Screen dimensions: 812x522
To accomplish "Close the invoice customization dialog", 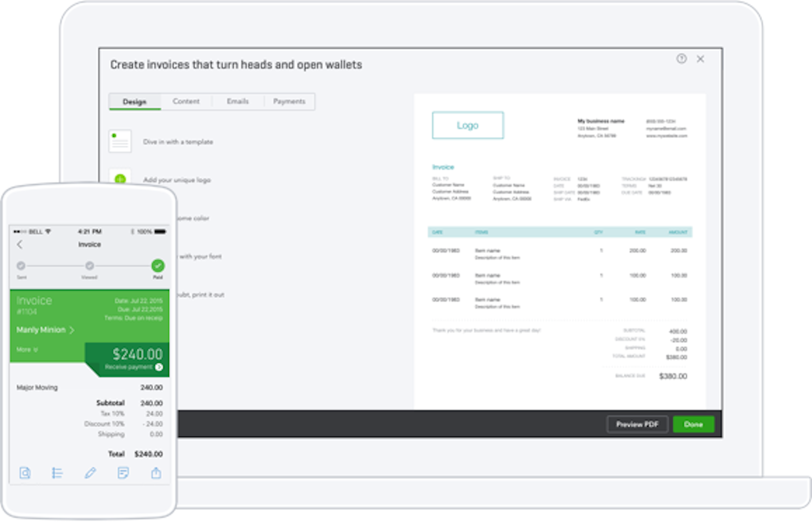I will (700, 59).
